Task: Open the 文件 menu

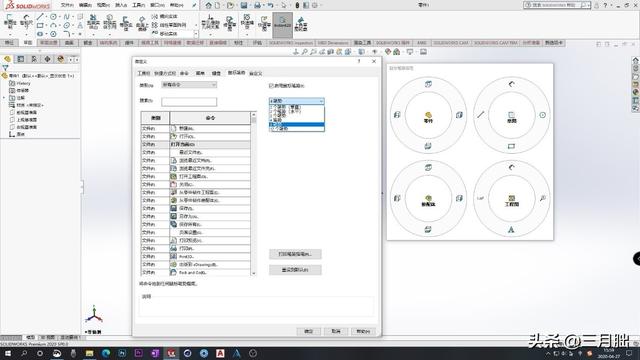Action: (67, 5)
